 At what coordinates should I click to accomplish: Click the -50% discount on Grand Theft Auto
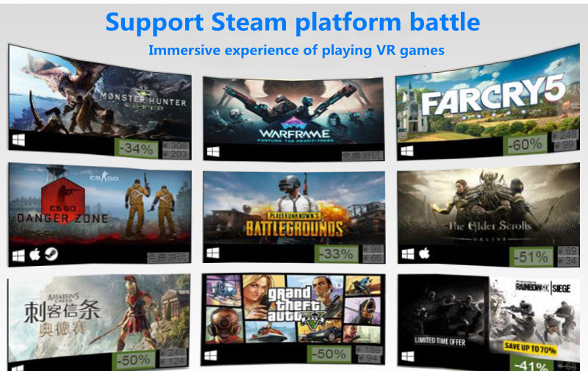[x=329, y=354]
